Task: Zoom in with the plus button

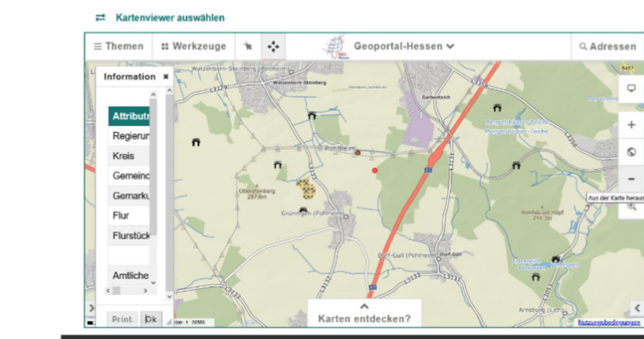Action: coord(631,125)
